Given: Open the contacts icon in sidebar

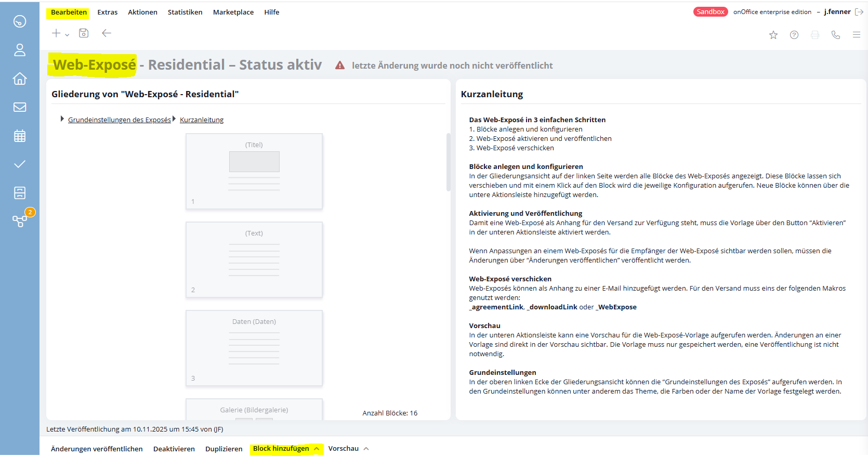Looking at the screenshot, I should [20, 50].
